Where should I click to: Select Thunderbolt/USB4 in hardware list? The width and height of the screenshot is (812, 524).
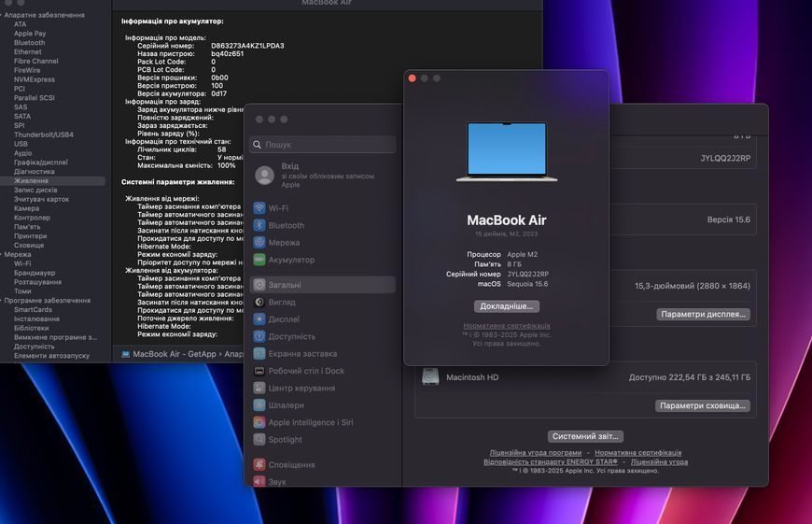44,135
